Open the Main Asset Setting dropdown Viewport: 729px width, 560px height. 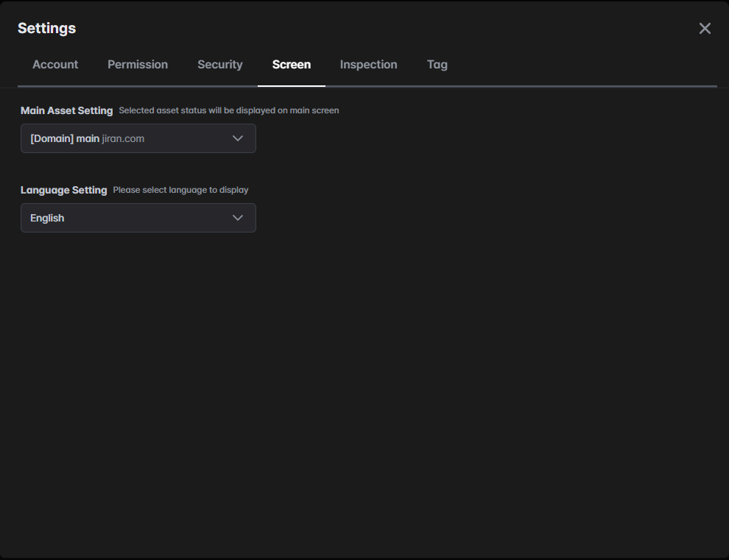point(138,138)
